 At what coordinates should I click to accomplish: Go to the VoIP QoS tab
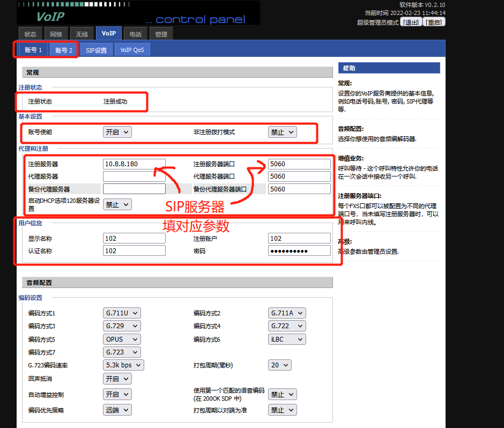(132, 50)
